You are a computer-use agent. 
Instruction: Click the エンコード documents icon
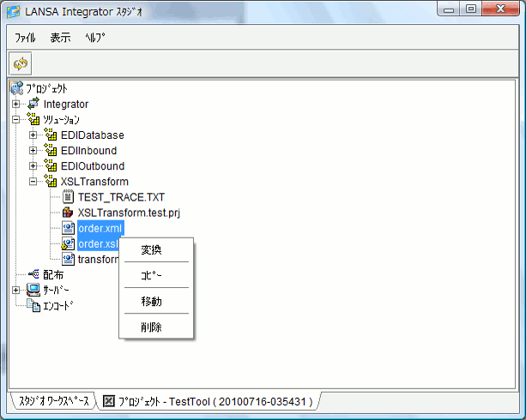(x=33, y=305)
